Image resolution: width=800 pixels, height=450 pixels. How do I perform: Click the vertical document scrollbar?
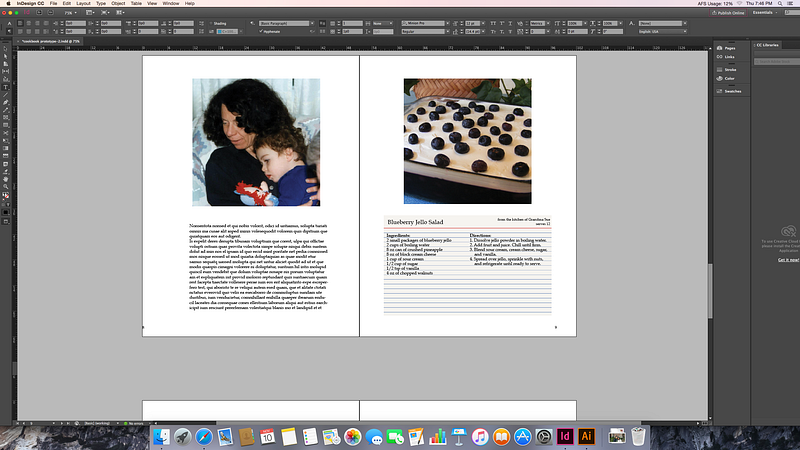click(x=710, y=291)
